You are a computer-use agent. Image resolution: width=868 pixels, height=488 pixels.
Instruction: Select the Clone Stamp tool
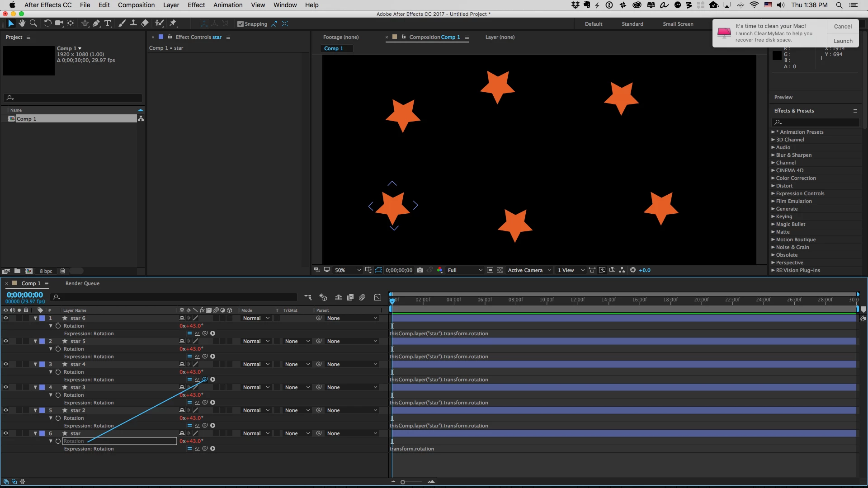click(x=133, y=23)
